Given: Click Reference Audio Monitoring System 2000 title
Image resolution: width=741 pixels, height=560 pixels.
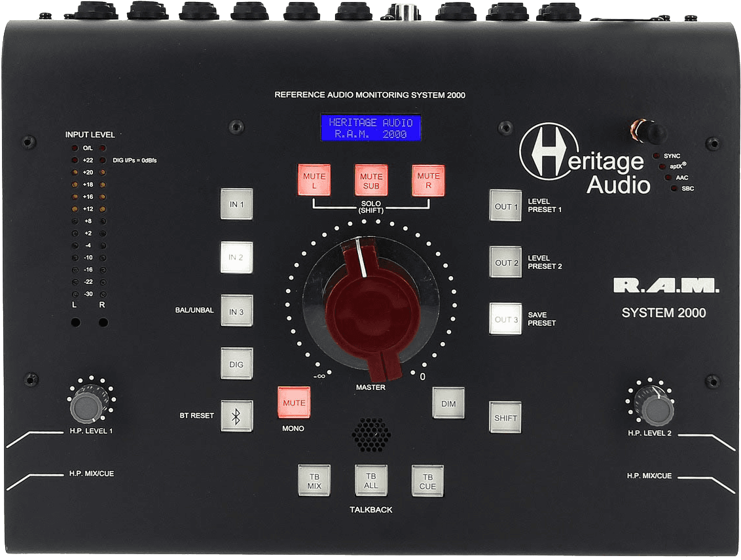Looking at the screenshot, I should click(370, 95).
